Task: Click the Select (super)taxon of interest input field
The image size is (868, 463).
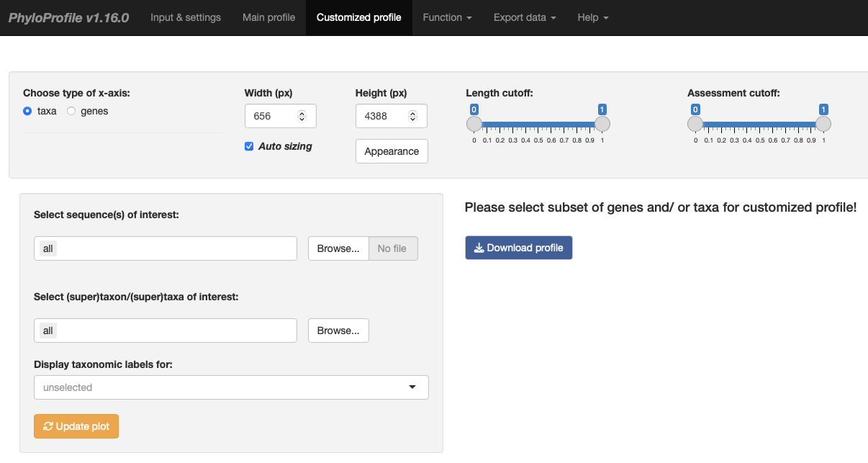Action: (x=166, y=331)
